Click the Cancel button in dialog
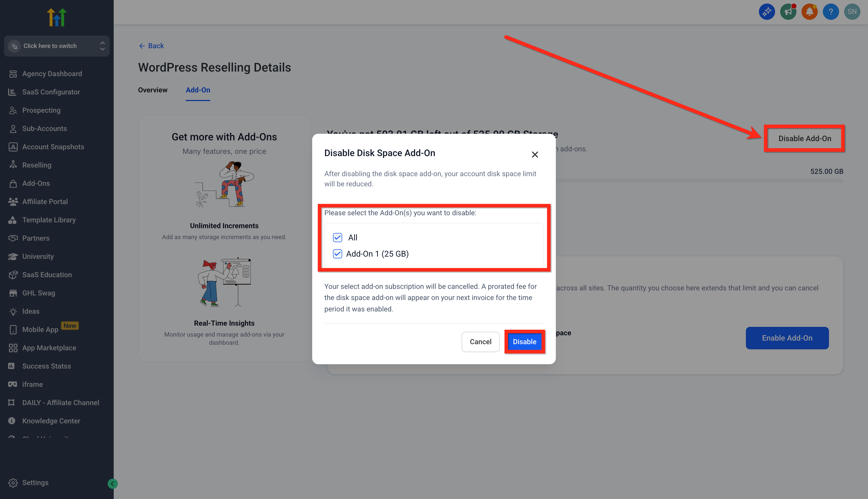This screenshot has height=499, width=868. [x=480, y=342]
